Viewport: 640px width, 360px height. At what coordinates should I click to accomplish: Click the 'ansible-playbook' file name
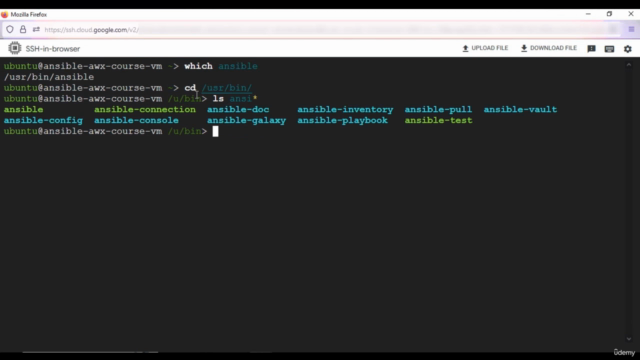(342, 120)
